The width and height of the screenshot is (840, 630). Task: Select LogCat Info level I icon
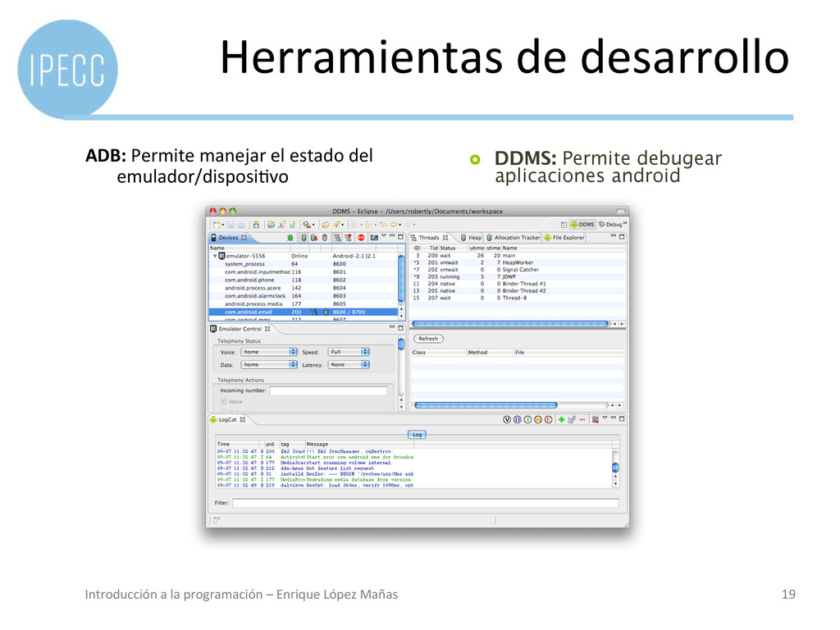click(x=527, y=419)
